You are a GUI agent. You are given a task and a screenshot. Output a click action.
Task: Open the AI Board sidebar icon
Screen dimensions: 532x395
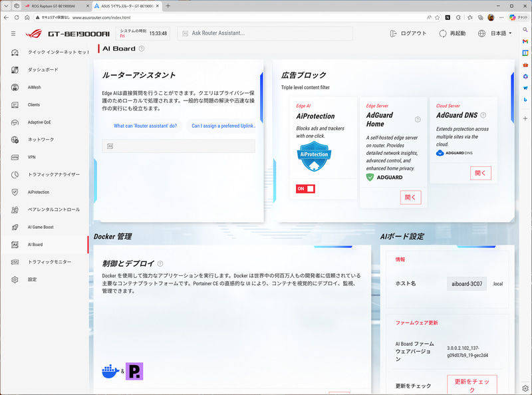[15, 245]
